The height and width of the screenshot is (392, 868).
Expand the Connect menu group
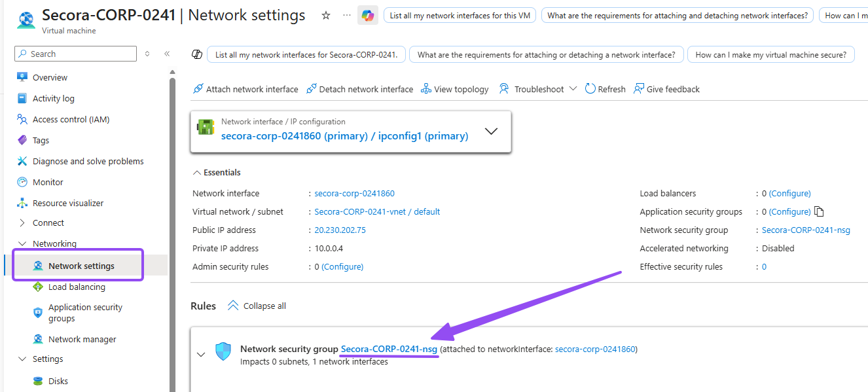click(23, 223)
